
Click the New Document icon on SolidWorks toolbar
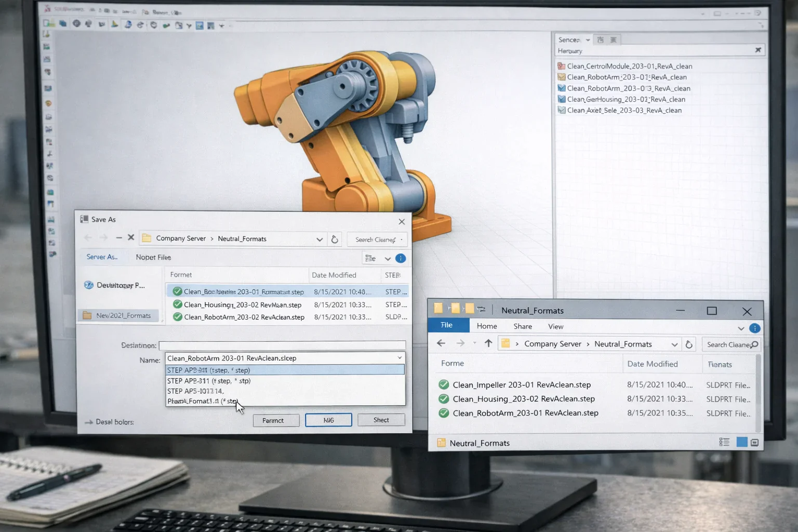point(47,23)
